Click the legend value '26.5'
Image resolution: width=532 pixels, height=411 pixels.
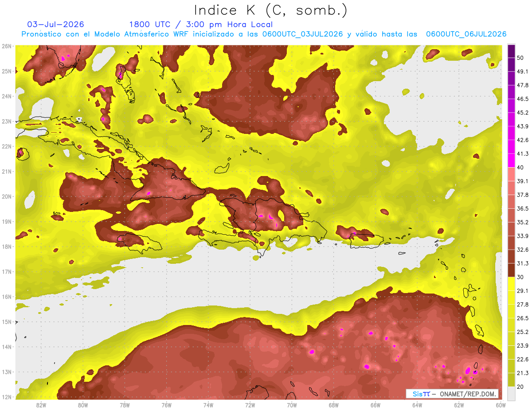[x=522, y=318]
